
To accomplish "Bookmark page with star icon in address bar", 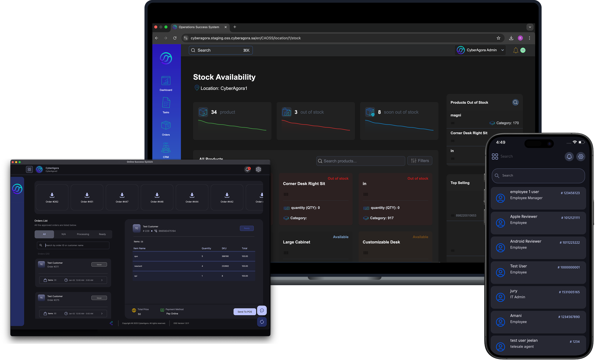I will [x=498, y=38].
